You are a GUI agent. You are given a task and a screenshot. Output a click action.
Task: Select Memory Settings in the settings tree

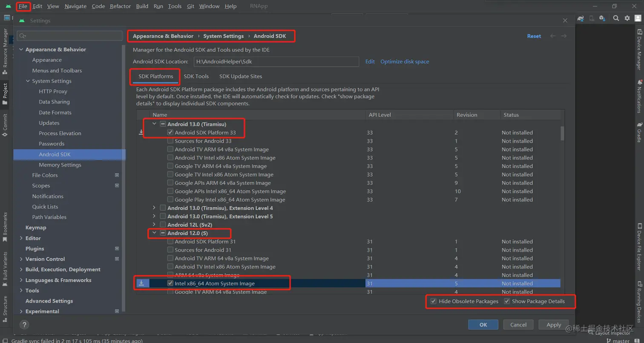pos(60,165)
